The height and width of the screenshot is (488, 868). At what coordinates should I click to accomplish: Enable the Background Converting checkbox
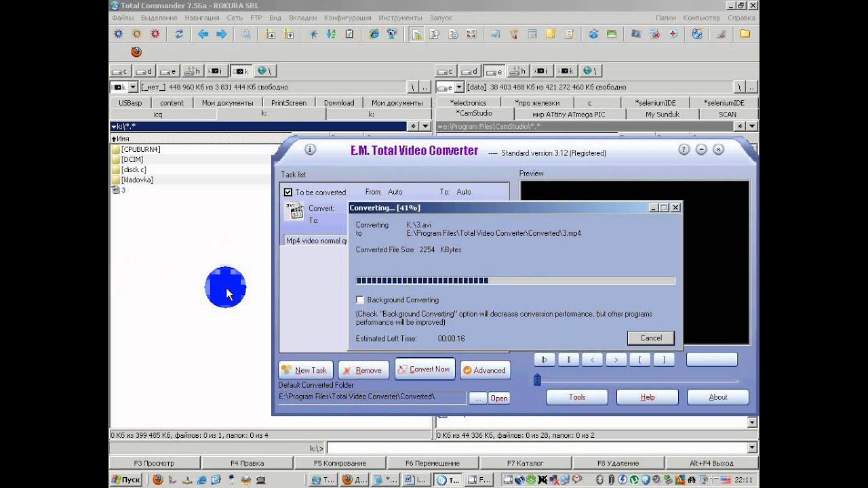click(x=360, y=300)
